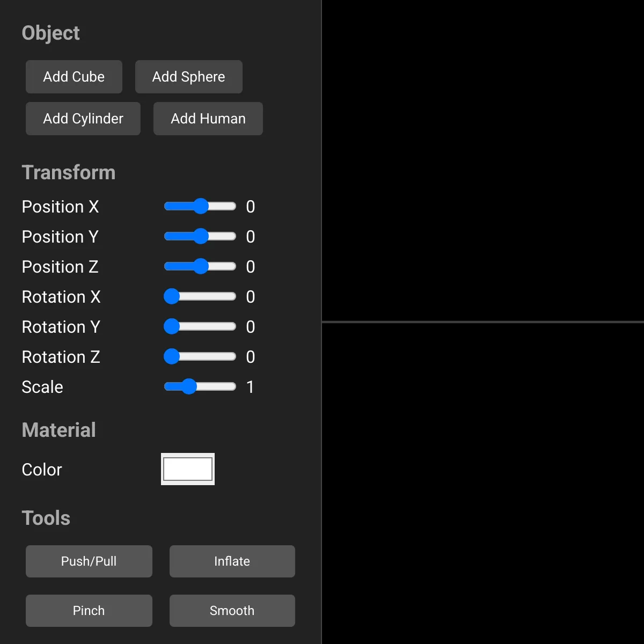Click the Color label
Image resolution: width=644 pixels, height=644 pixels.
pyautogui.click(x=42, y=470)
